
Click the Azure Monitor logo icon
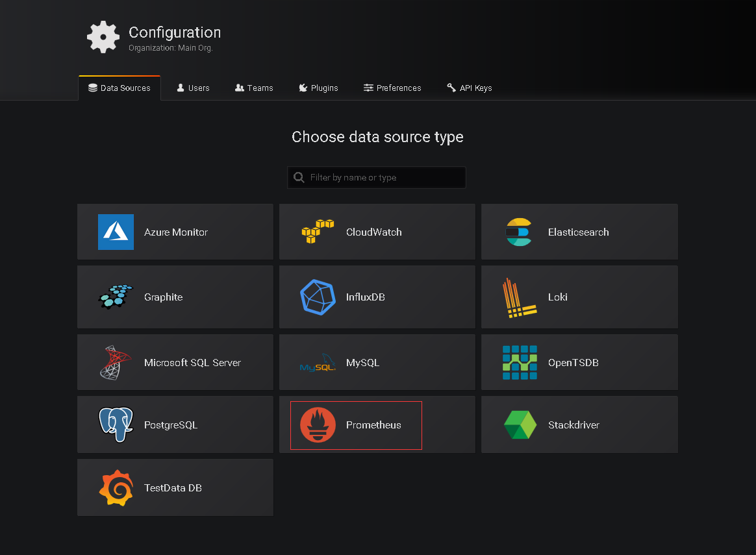(116, 232)
